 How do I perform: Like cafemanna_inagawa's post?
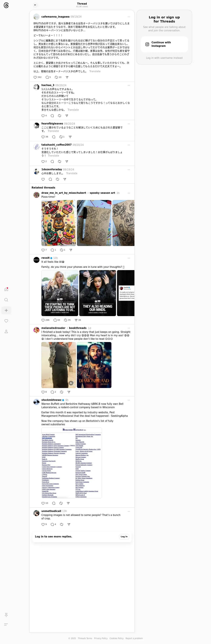(x=35, y=77)
